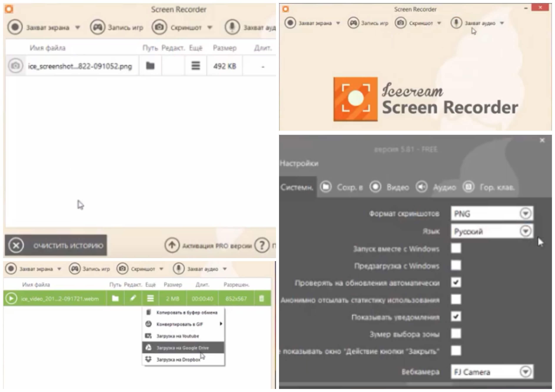Viewport: 555px width, 392px height.
Task: Click Скриншот camera icon in the ice_screenshot window
Action: [159, 27]
